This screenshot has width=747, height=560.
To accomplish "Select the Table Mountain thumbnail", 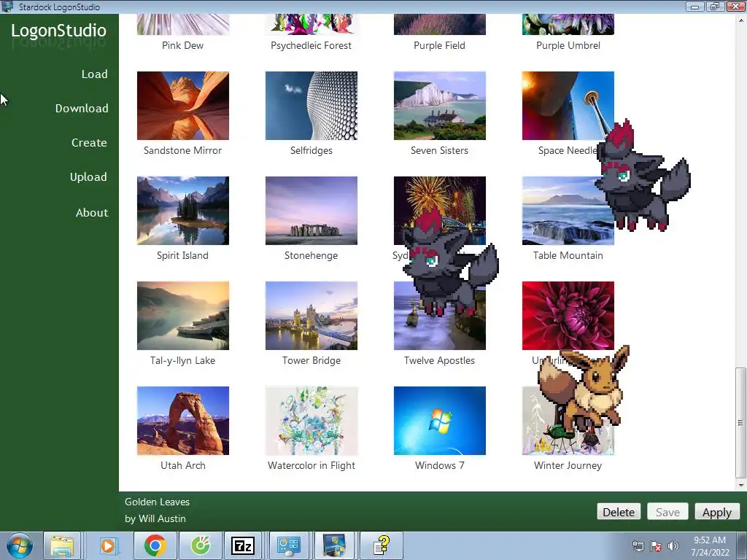I will tap(568, 211).
